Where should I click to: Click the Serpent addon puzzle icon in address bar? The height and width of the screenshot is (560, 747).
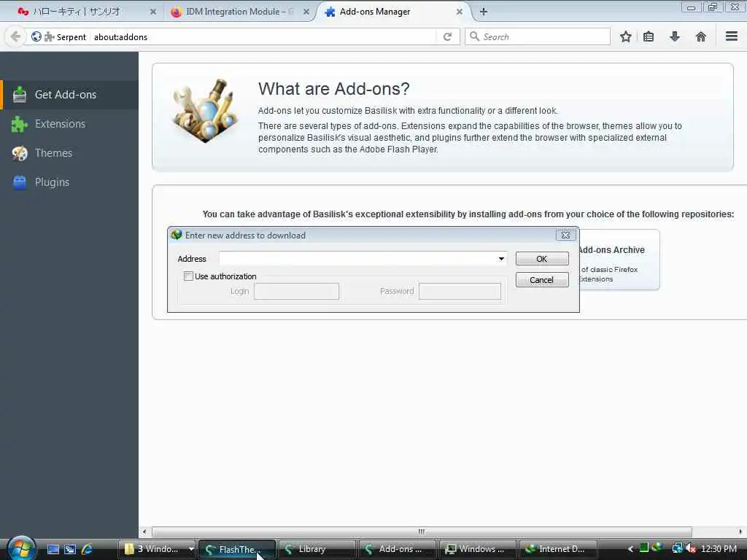click(49, 36)
